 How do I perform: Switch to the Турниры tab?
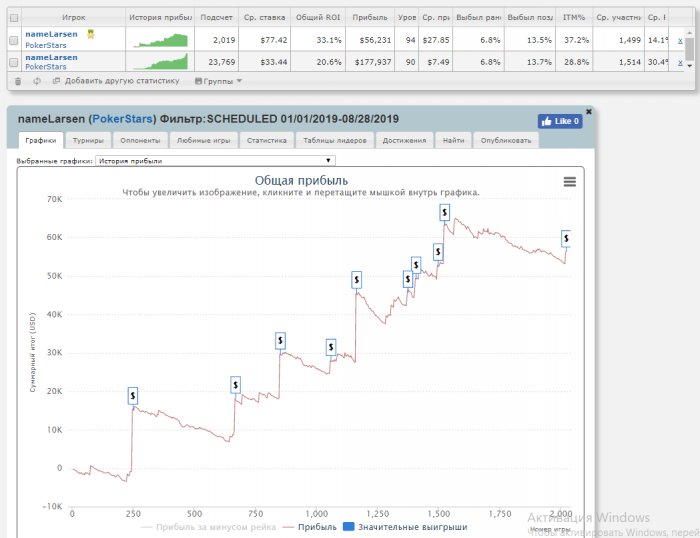pyautogui.click(x=88, y=140)
